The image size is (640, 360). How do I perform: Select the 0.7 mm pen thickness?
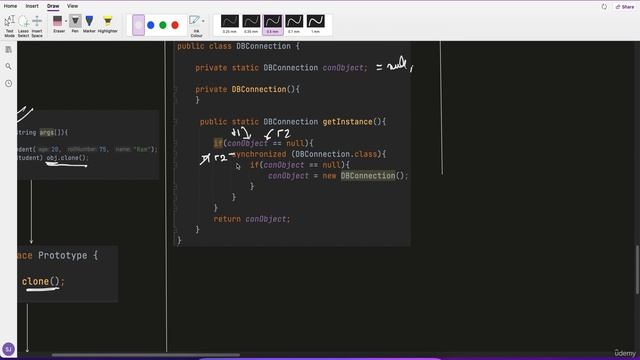click(294, 24)
